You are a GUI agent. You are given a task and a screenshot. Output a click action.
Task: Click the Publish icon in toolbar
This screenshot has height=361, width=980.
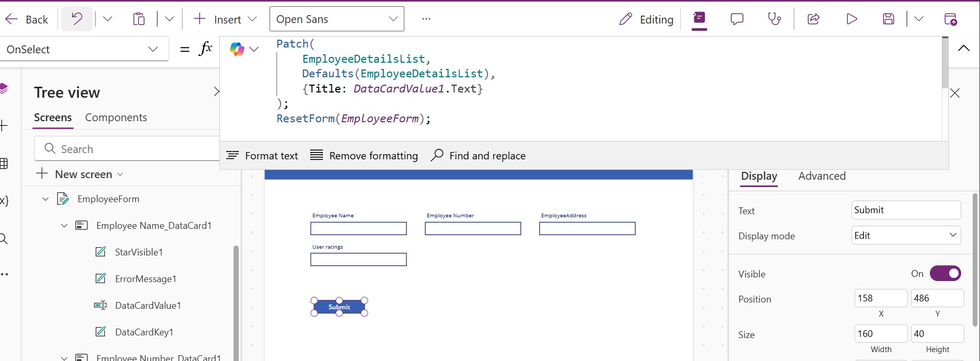tap(951, 19)
